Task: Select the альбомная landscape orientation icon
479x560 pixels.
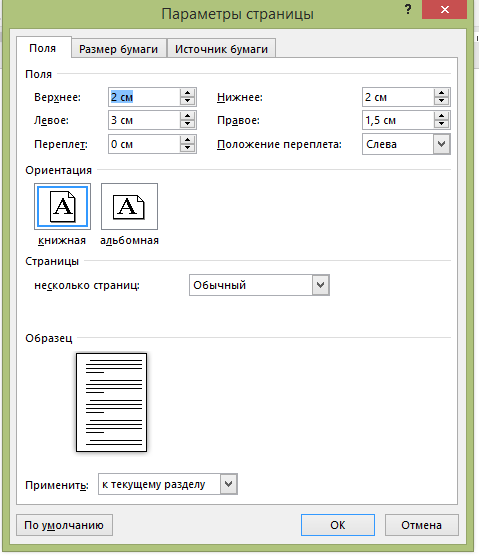Action: [129, 206]
